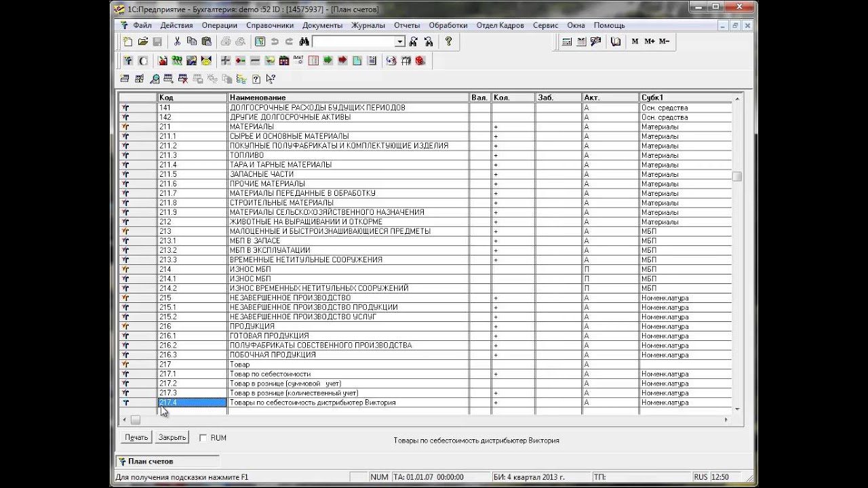Select the row Товар по себестоимости

(426, 373)
